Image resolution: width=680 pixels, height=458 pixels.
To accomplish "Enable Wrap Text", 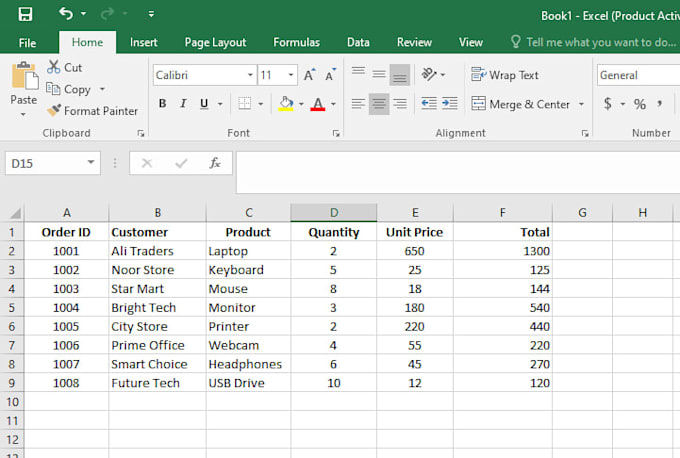I will point(505,75).
